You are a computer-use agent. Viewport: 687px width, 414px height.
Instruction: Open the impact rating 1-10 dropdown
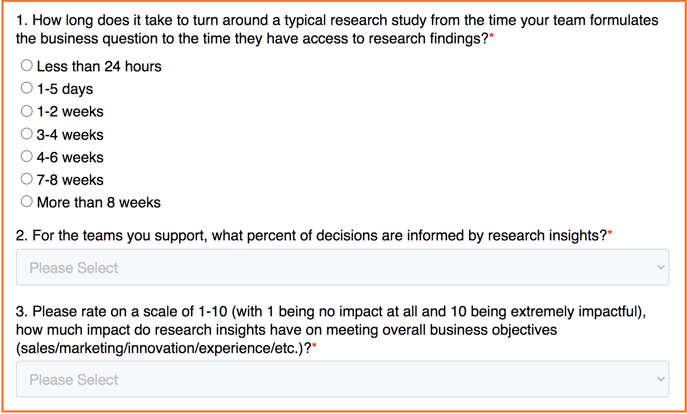343,379
